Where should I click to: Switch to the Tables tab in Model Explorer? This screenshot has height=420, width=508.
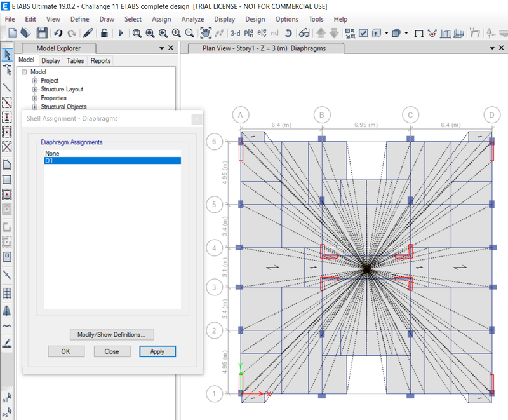pyautogui.click(x=75, y=60)
